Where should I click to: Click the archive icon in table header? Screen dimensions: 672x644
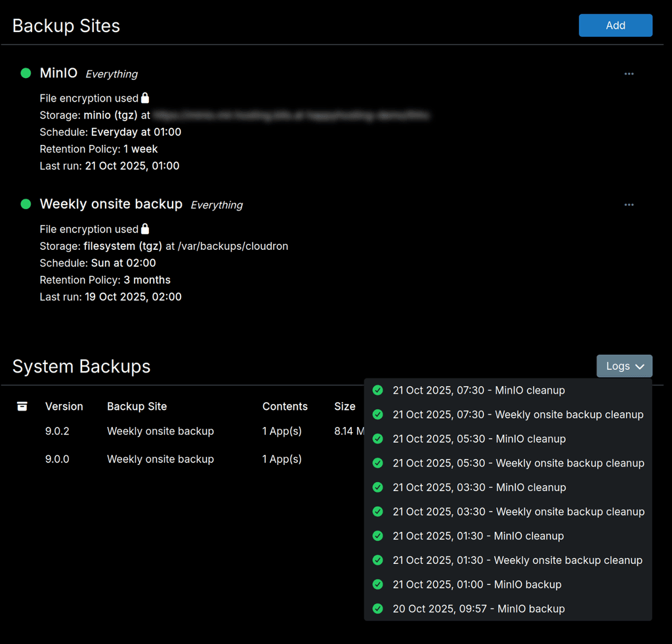tap(22, 407)
